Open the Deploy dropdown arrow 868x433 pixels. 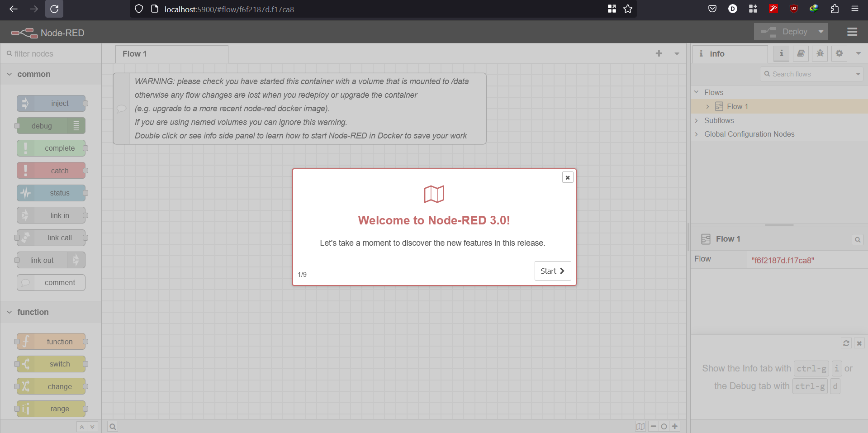[820, 32]
